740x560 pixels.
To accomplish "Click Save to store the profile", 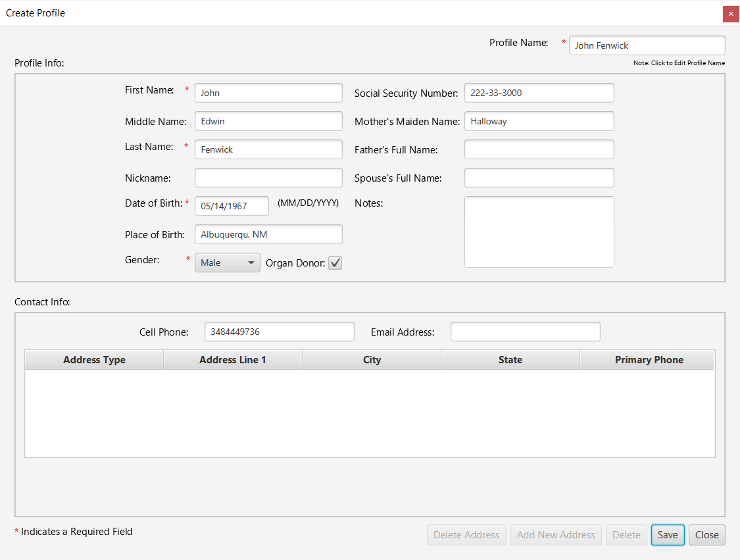I will point(667,534).
